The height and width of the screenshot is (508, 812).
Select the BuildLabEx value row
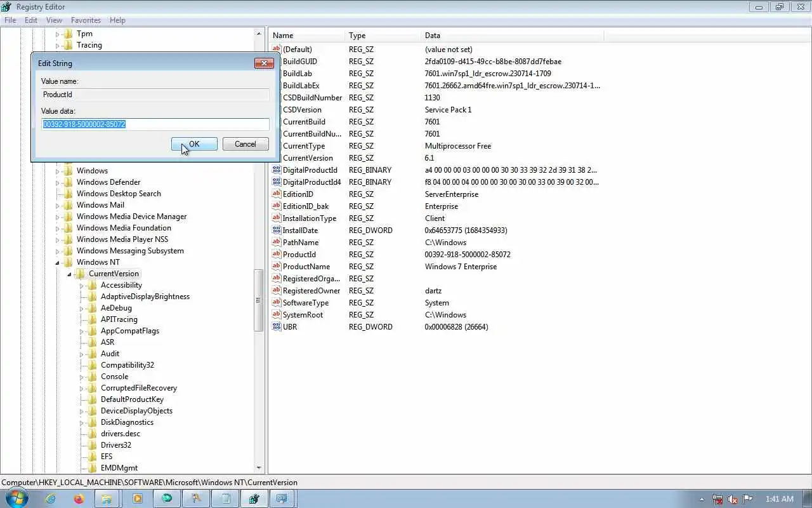pos(436,86)
